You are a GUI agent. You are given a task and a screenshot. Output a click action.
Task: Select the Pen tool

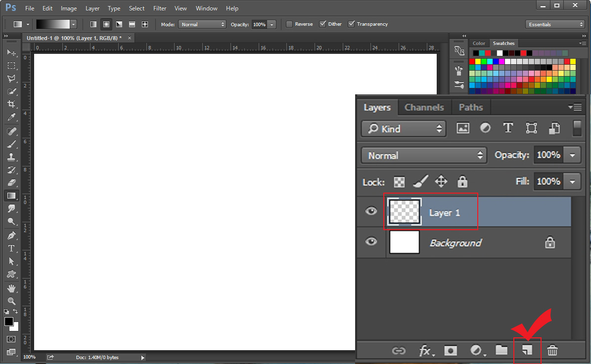point(11,236)
